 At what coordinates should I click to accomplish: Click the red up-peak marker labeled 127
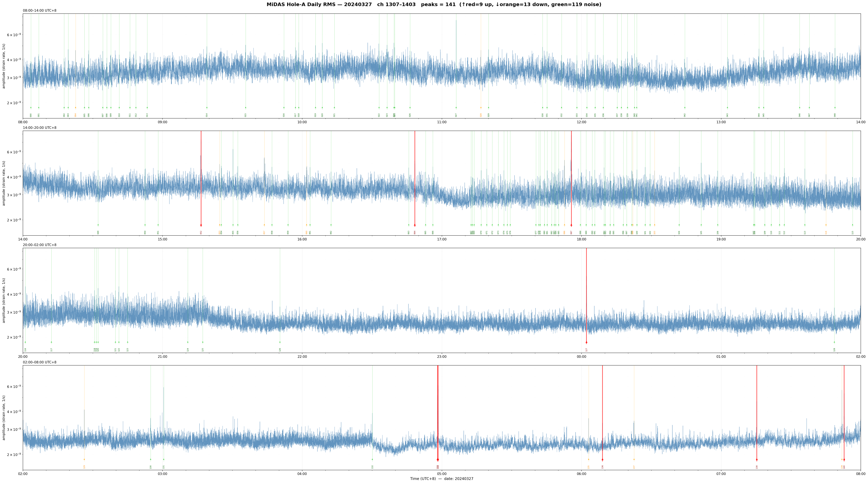pyautogui.click(x=586, y=342)
